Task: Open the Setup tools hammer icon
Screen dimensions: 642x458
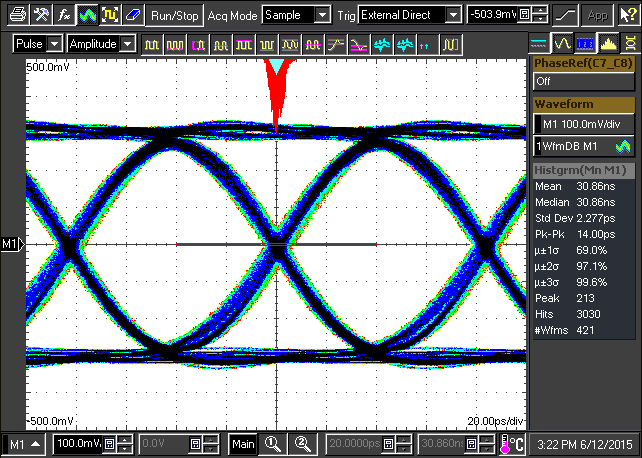Action: coord(41,15)
